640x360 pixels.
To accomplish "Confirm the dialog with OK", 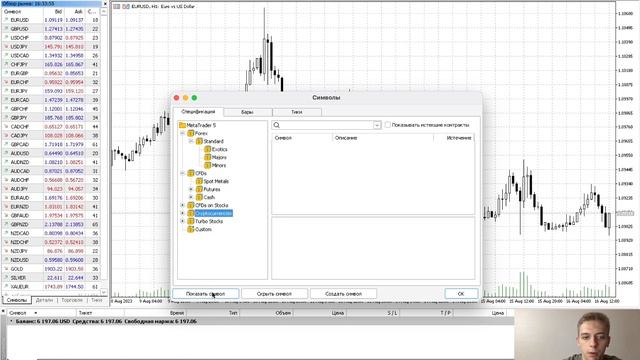I will coord(461,294).
